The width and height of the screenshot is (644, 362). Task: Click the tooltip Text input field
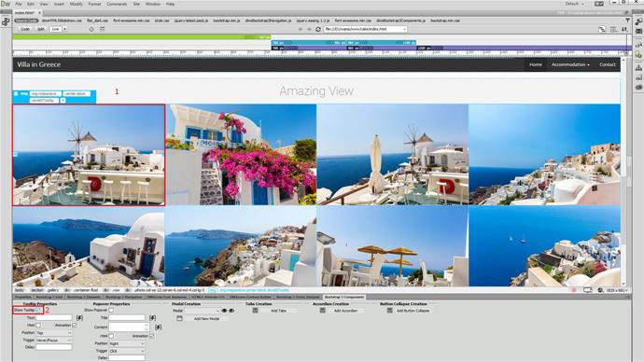click(x=54, y=317)
